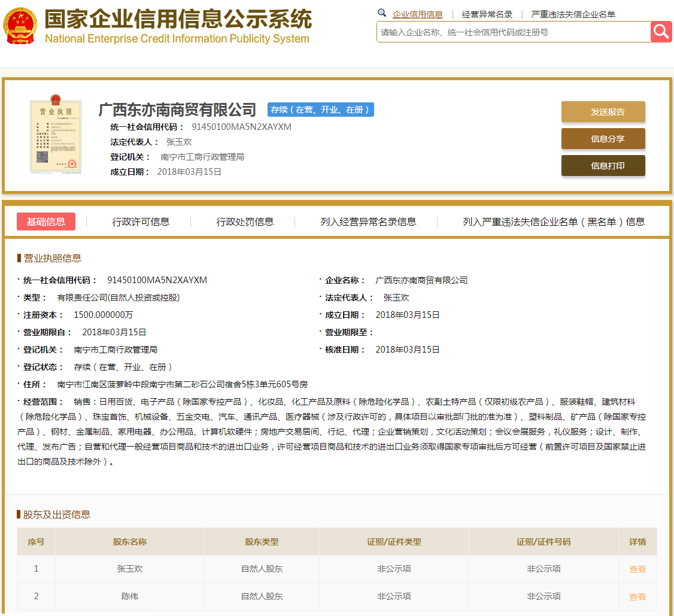
Task: Open the 行政处罚信息 tab
Action: tap(245, 221)
